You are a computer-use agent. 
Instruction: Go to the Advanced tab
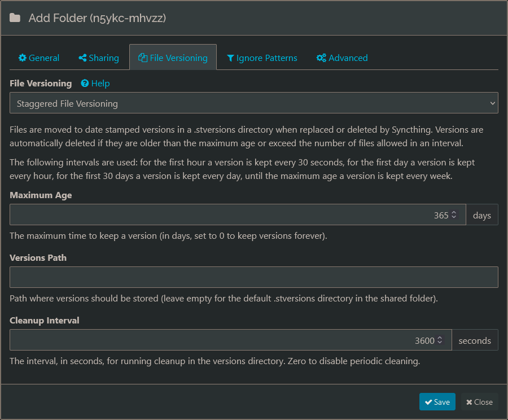[342, 58]
